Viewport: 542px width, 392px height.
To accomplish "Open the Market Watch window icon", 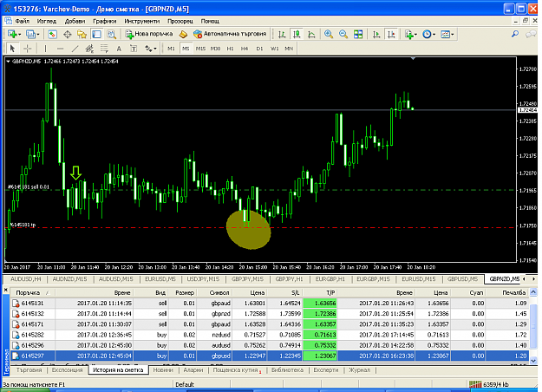I will (x=52, y=34).
